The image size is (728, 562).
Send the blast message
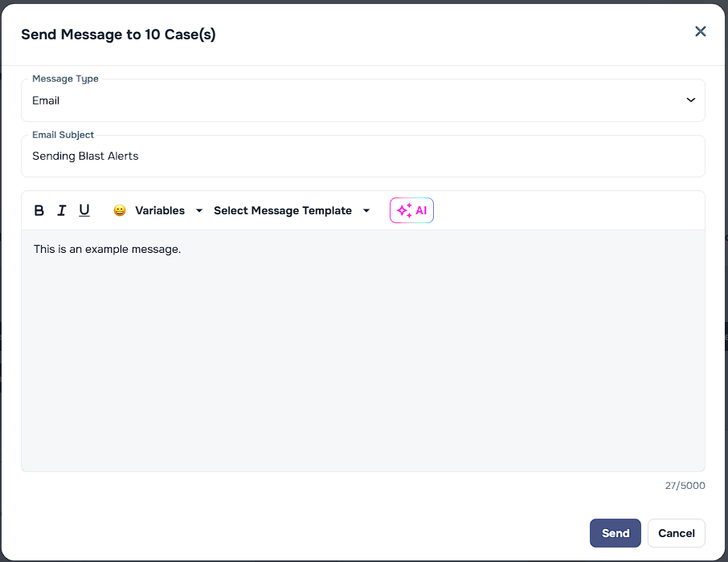click(x=615, y=532)
